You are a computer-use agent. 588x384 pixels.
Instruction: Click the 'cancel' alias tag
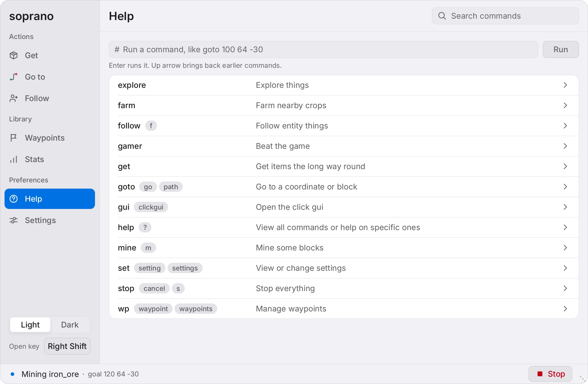pyautogui.click(x=154, y=288)
